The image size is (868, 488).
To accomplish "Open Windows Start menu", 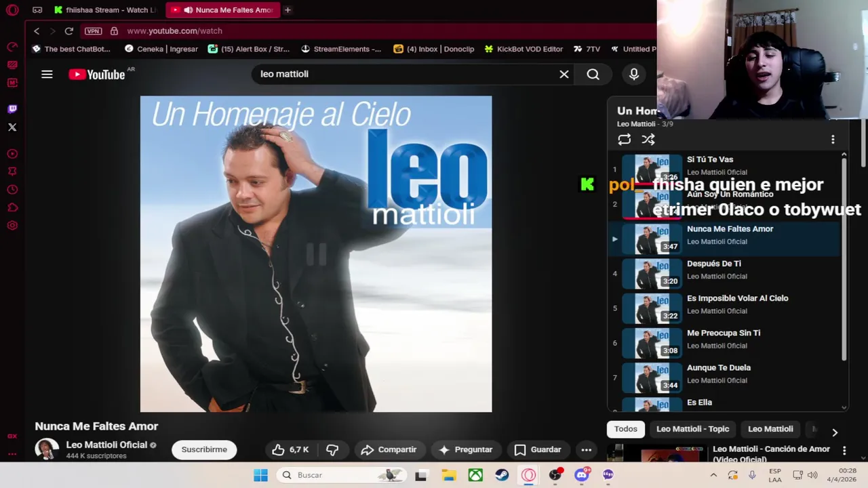I will (x=260, y=475).
